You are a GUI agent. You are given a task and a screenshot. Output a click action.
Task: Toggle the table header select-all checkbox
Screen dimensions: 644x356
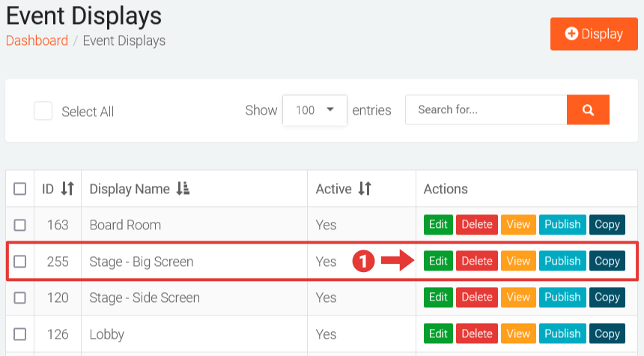tap(20, 189)
